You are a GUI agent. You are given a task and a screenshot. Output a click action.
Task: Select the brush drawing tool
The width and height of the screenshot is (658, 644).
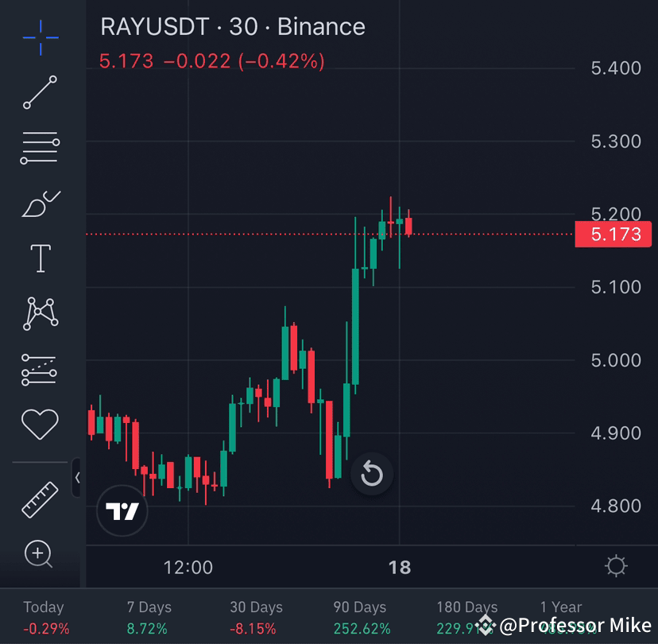(x=40, y=203)
